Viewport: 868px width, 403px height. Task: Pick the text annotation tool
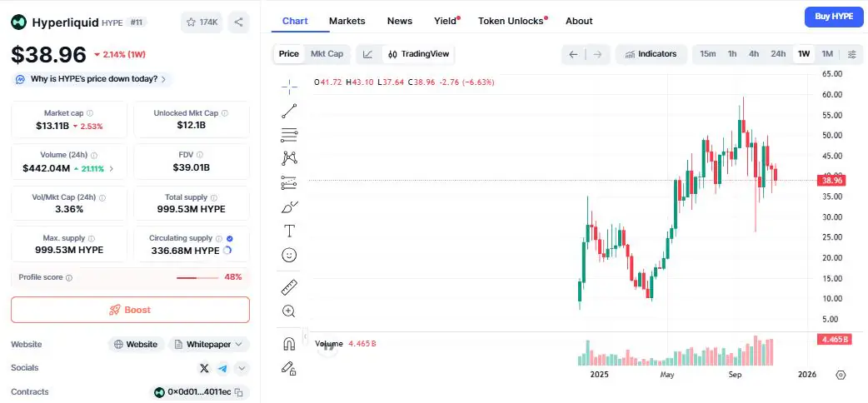pyautogui.click(x=289, y=231)
